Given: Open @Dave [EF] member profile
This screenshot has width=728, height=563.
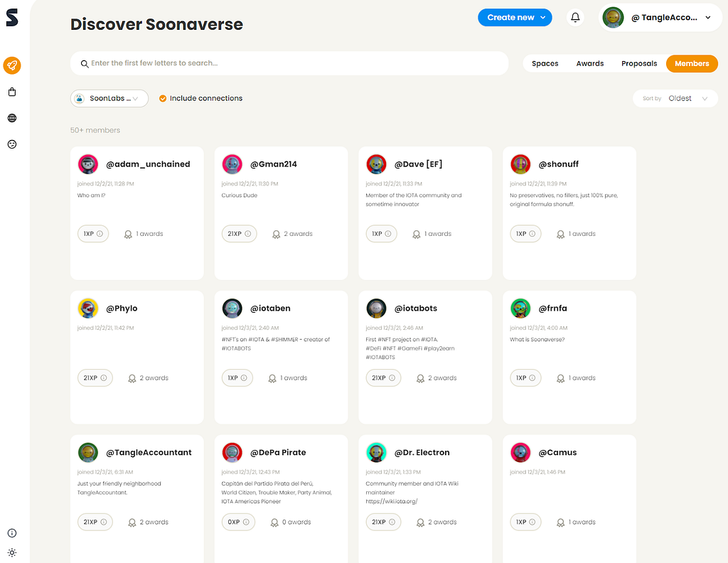Looking at the screenshot, I should pos(418,164).
